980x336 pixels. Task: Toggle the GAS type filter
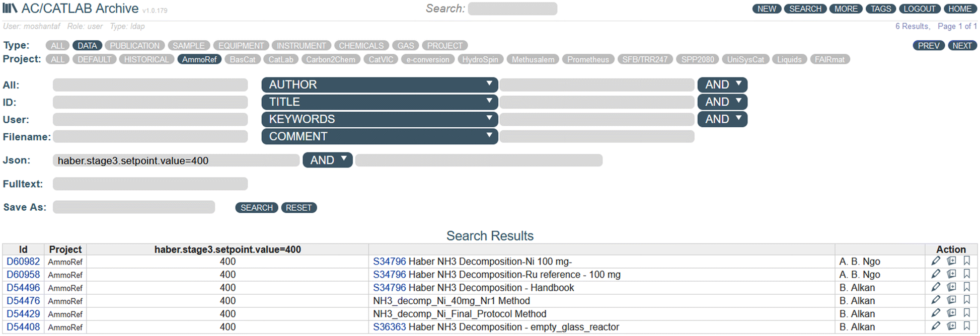pos(406,46)
